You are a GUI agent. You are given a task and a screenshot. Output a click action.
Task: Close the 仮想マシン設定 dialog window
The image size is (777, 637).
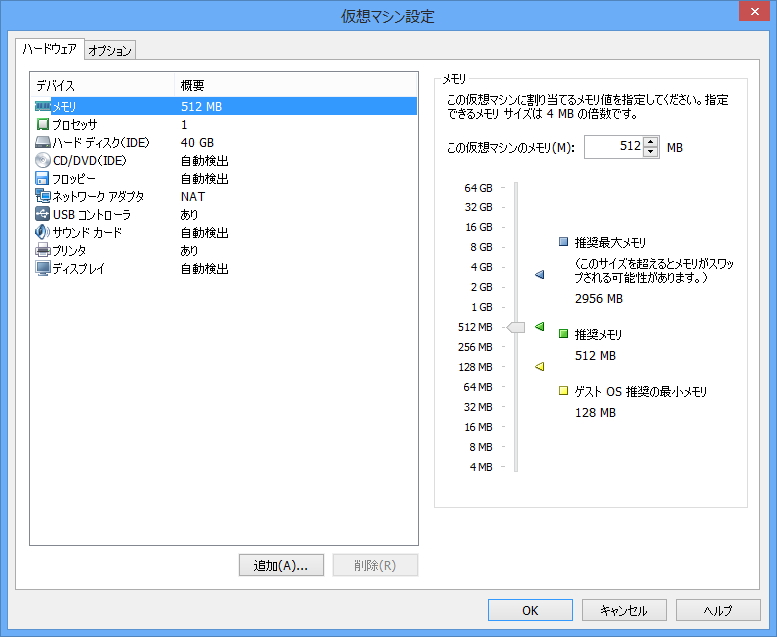[754, 11]
